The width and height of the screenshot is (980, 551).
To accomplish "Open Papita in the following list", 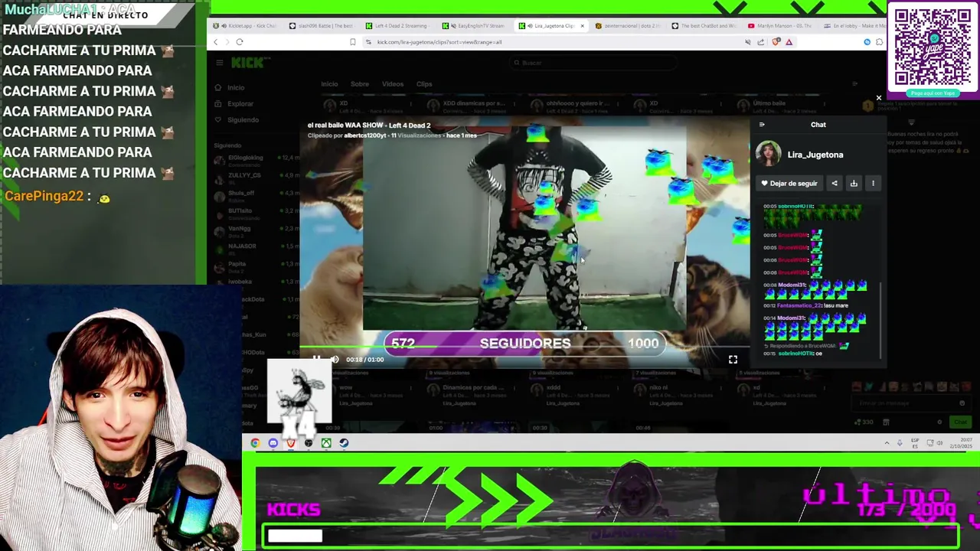I will tap(256, 266).
